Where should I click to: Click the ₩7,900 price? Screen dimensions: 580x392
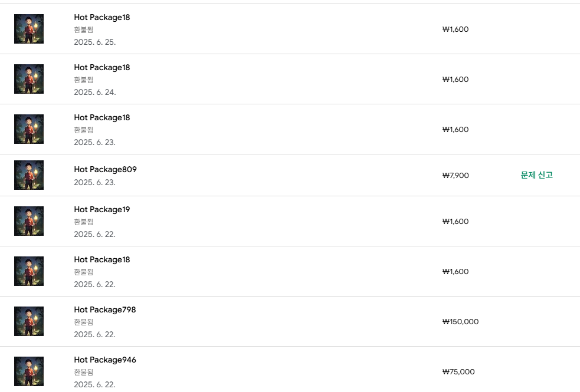pos(455,176)
